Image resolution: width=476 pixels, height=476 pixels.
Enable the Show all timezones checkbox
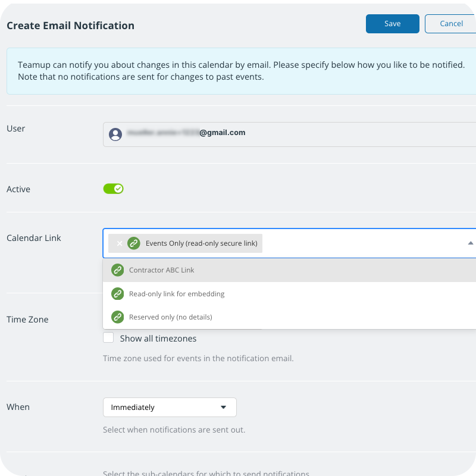coord(108,338)
